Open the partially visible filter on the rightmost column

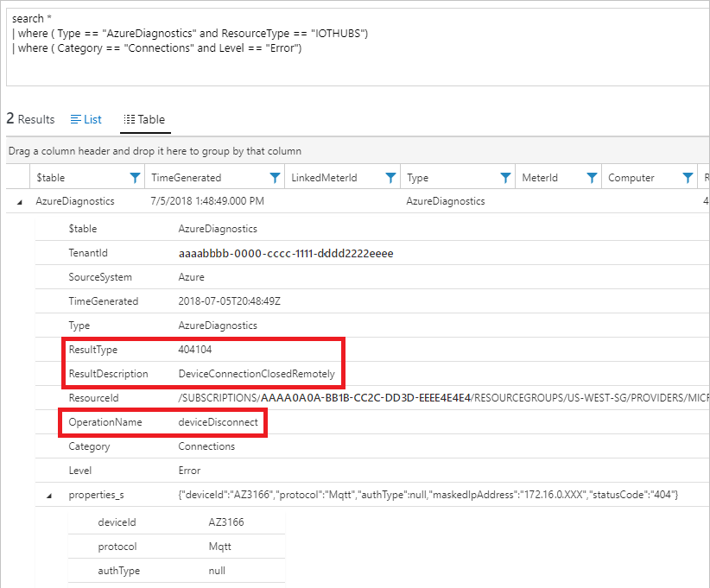click(x=705, y=176)
